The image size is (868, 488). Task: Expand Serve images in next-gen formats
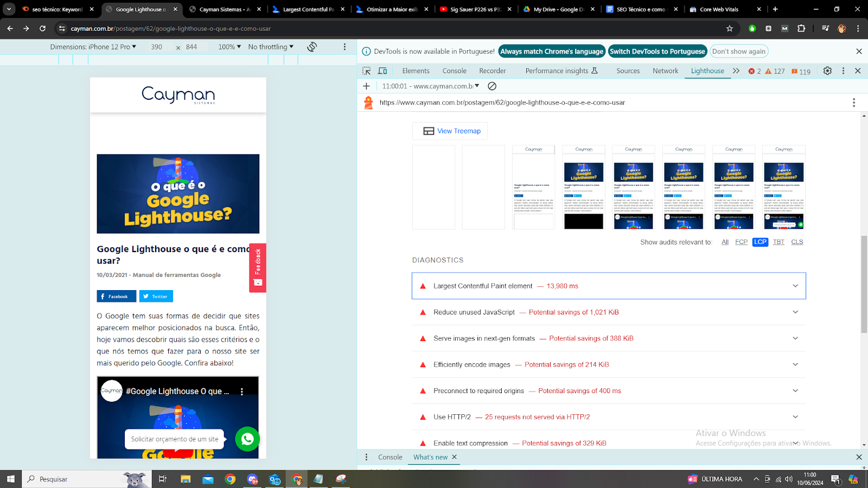pos(609,338)
